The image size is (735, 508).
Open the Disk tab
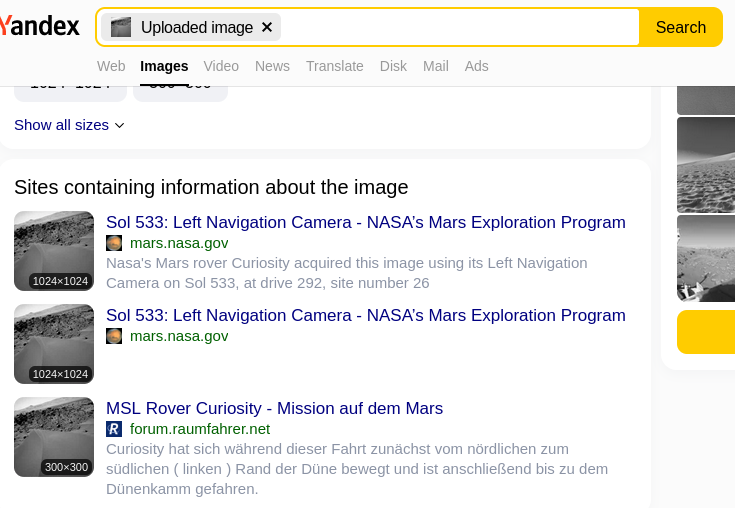tap(393, 66)
